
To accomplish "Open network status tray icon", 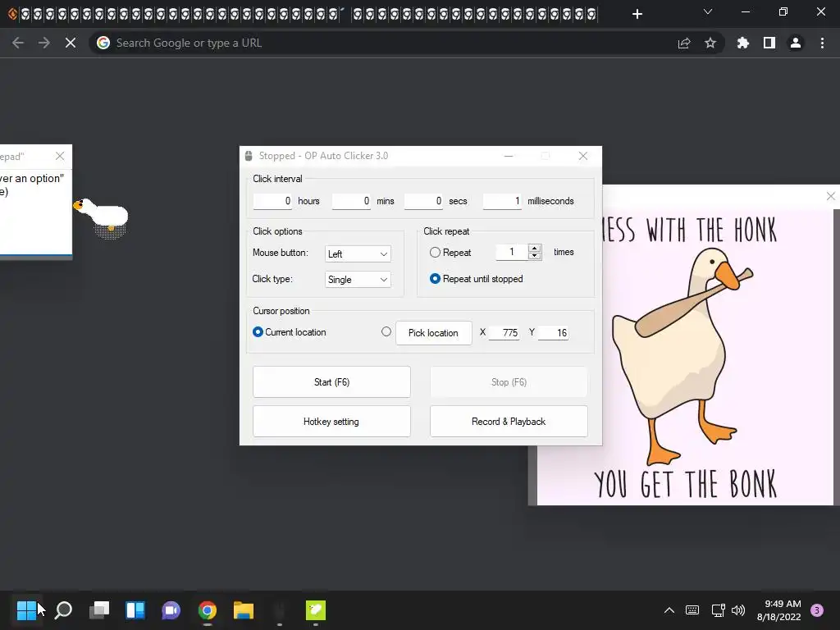I will (718, 609).
